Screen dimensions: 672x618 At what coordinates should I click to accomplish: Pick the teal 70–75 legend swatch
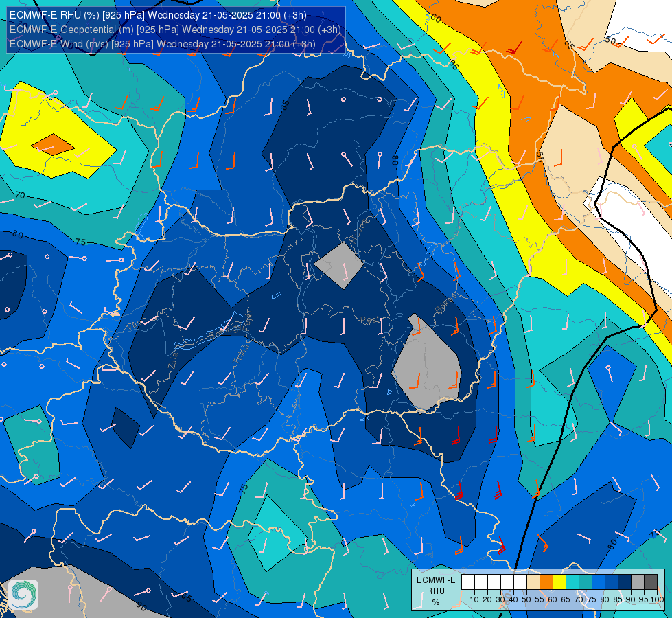coord(586,582)
